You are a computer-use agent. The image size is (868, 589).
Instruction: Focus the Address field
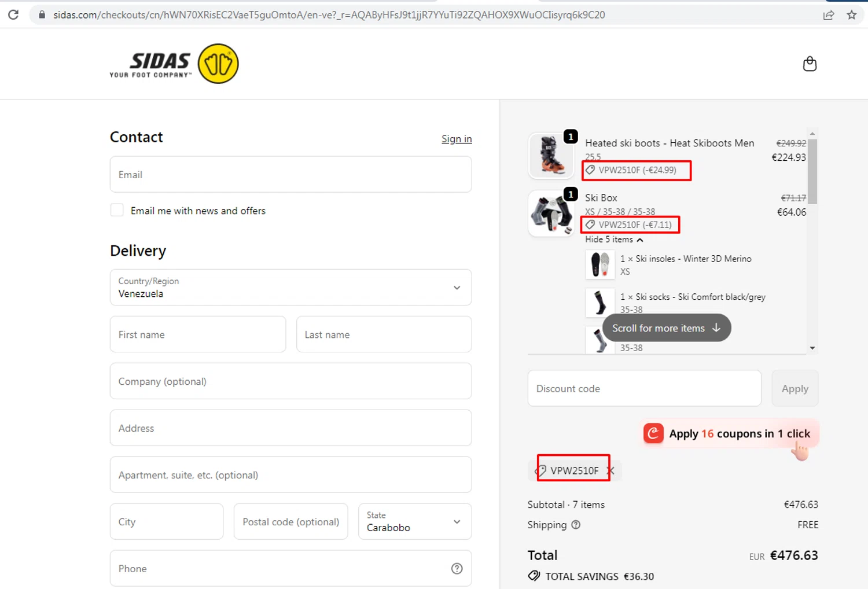tap(290, 428)
